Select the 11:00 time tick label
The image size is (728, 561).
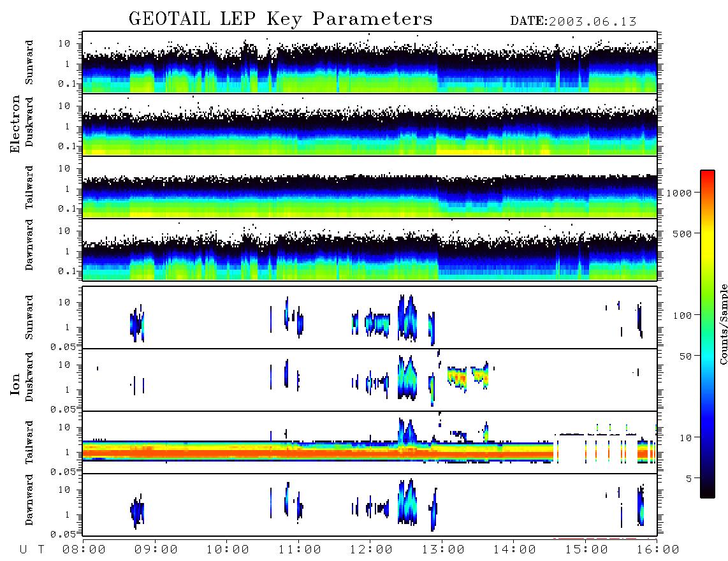click(x=299, y=550)
